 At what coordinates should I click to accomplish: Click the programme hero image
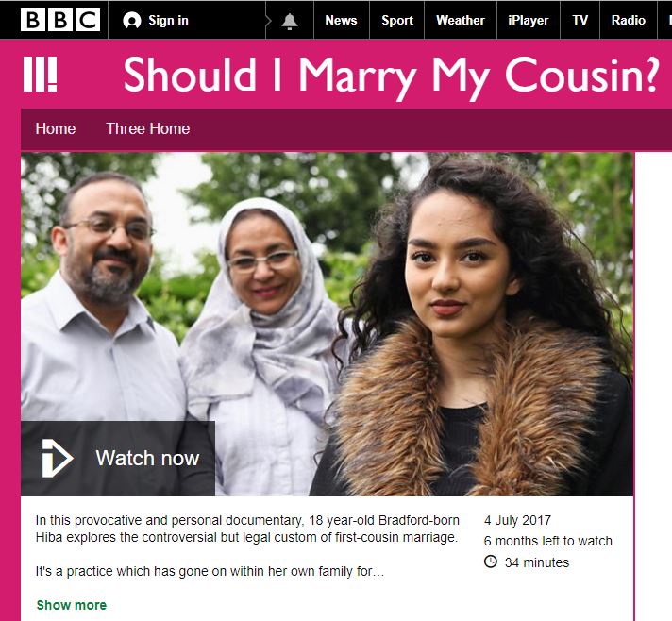point(327,324)
